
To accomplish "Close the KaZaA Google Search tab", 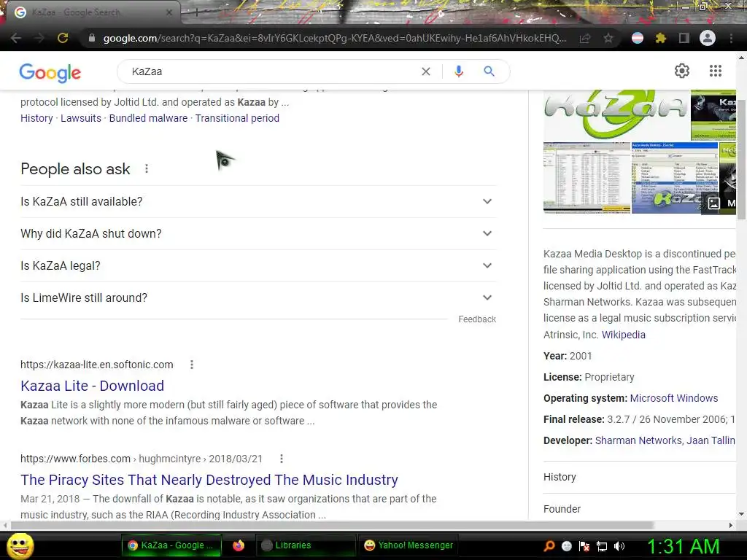I will [169, 13].
